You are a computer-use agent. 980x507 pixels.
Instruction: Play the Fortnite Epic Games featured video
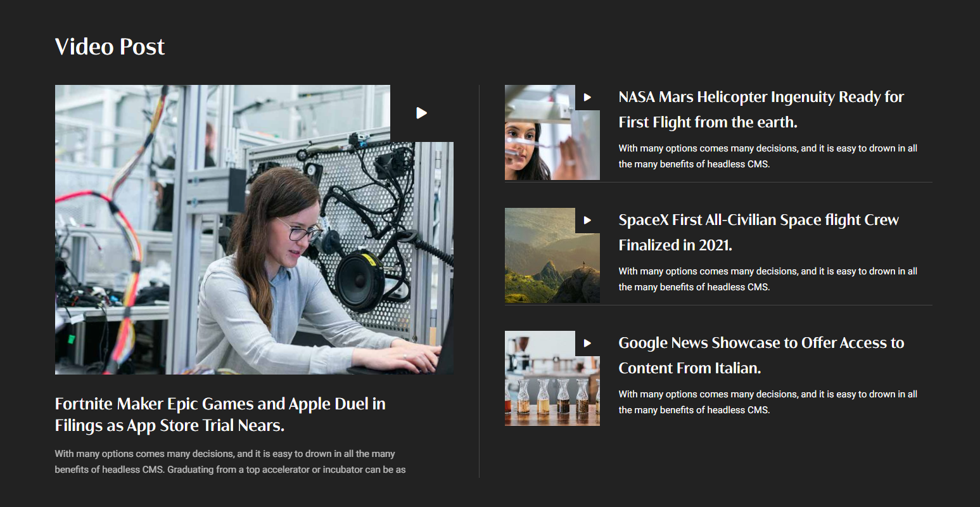click(422, 113)
